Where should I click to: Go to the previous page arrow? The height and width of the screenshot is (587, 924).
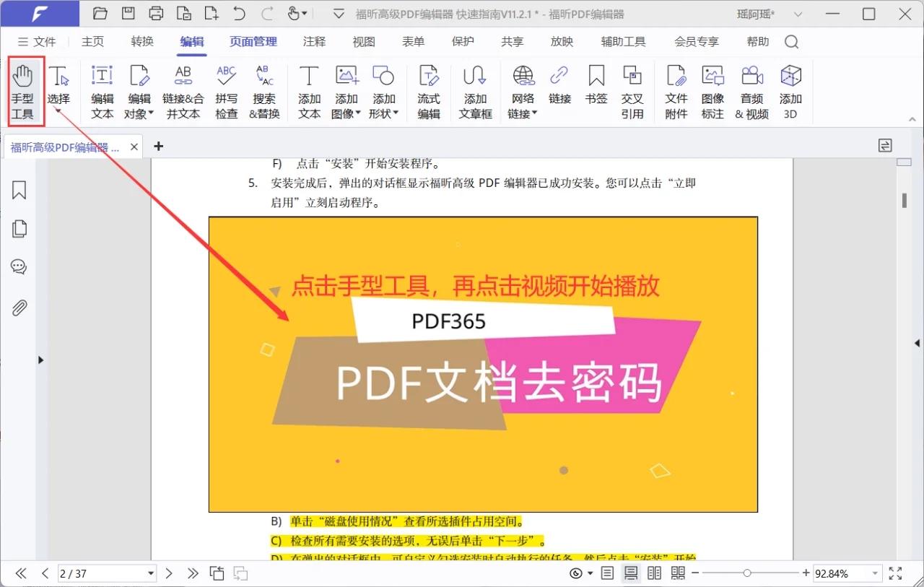tap(45, 573)
